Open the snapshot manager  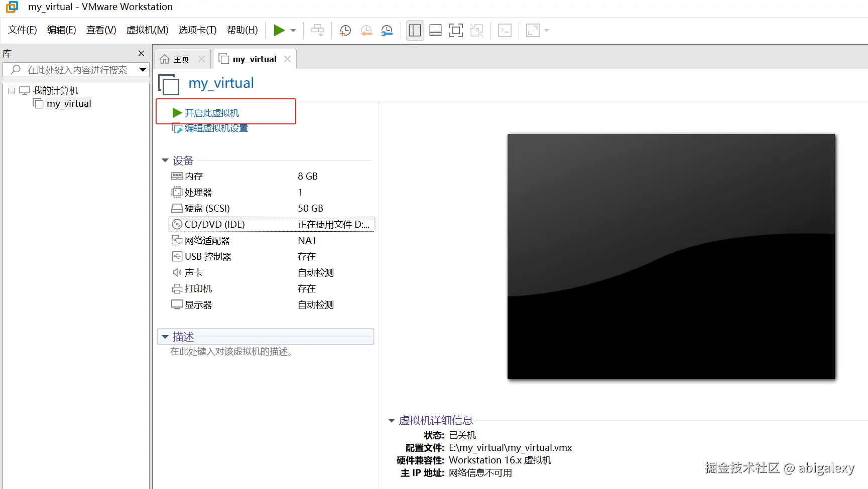click(387, 30)
